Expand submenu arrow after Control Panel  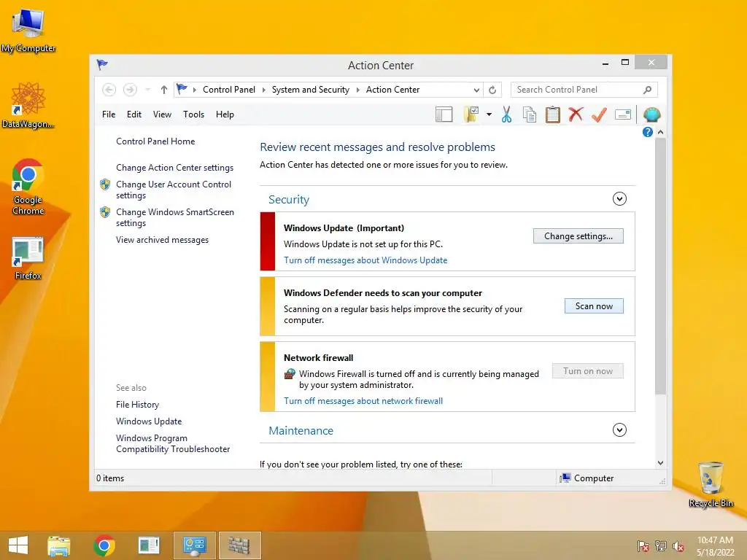click(x=263, y=90)
